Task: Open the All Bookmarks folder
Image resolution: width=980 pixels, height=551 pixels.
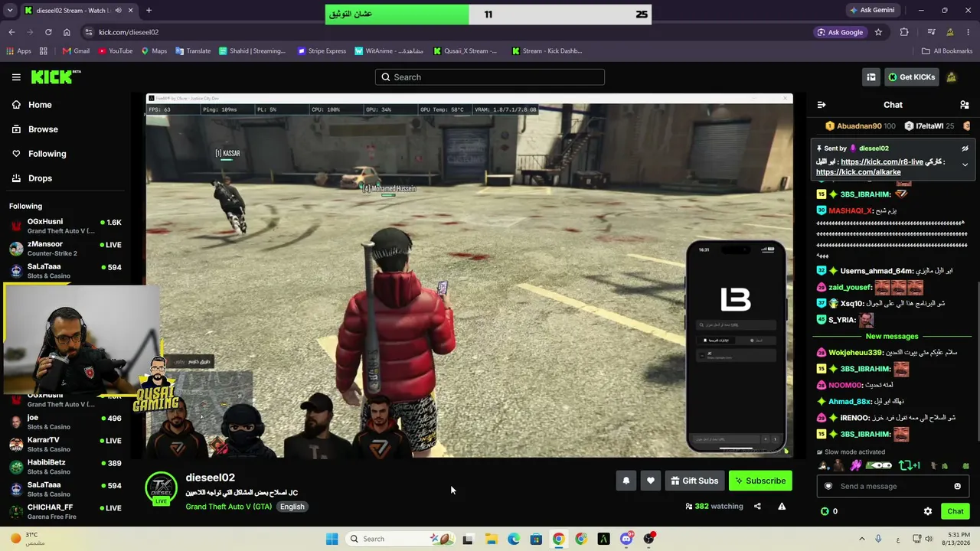Action: (x=947, y=51)
